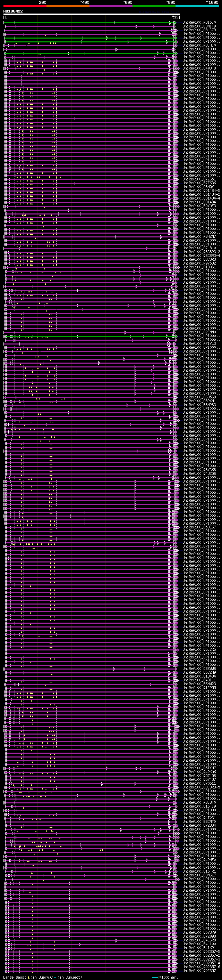Select the UniRef100_Q13484 label
This screenshot has height=980, width=222.
click(199, 676)
